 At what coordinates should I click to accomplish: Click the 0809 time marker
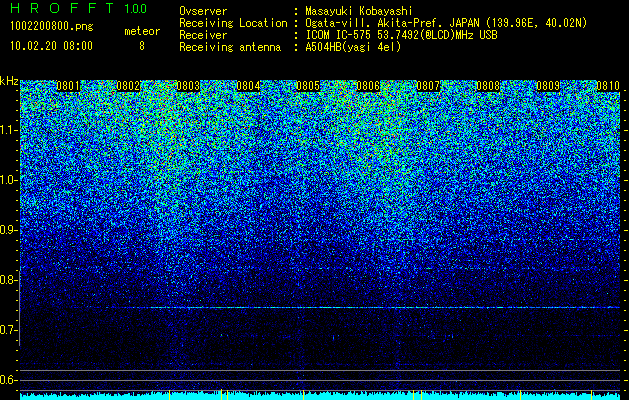pos(548,86)
